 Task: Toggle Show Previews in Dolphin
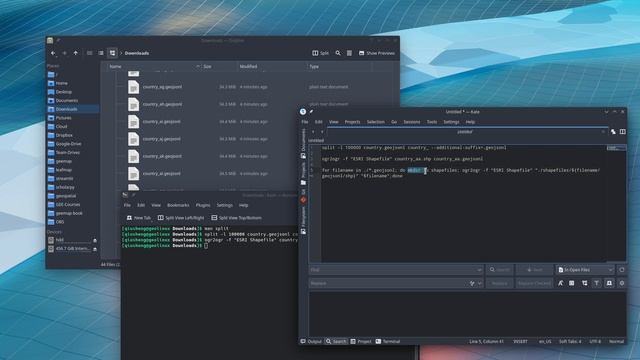point(376,53)
